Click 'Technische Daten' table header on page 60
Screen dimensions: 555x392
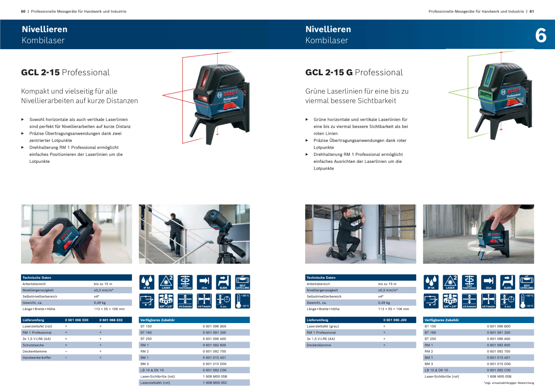77,277
